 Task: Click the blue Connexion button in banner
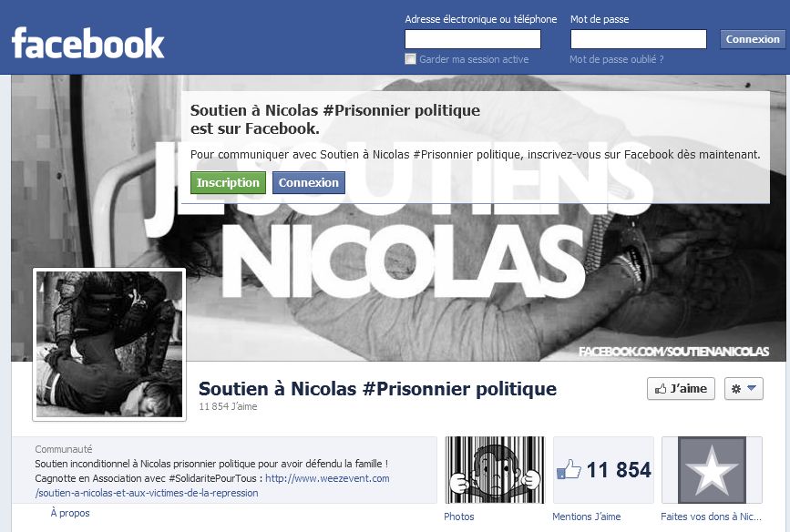pos(308,182)
